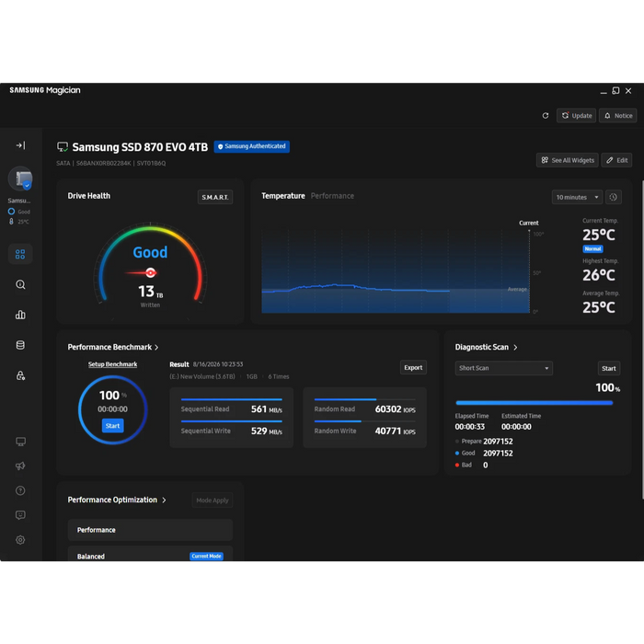Click the benchmark 100% circular progress ring

[x=112, y=410]
